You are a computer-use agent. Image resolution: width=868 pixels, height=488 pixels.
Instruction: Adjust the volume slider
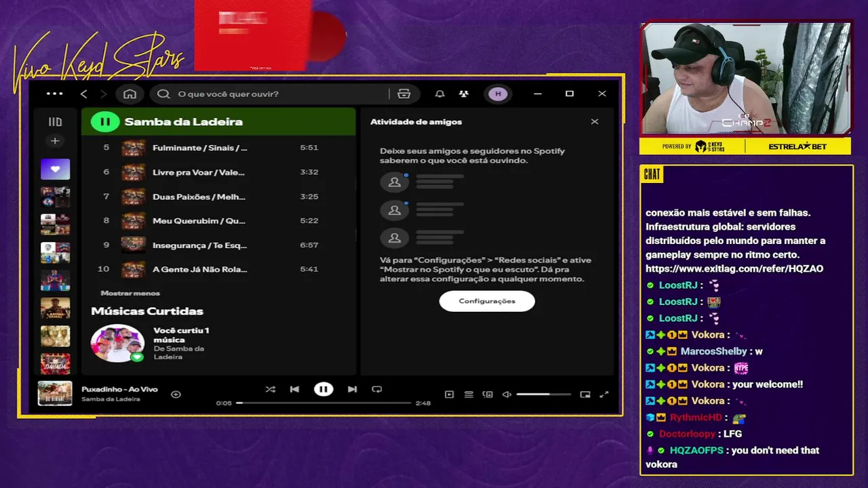544,394
